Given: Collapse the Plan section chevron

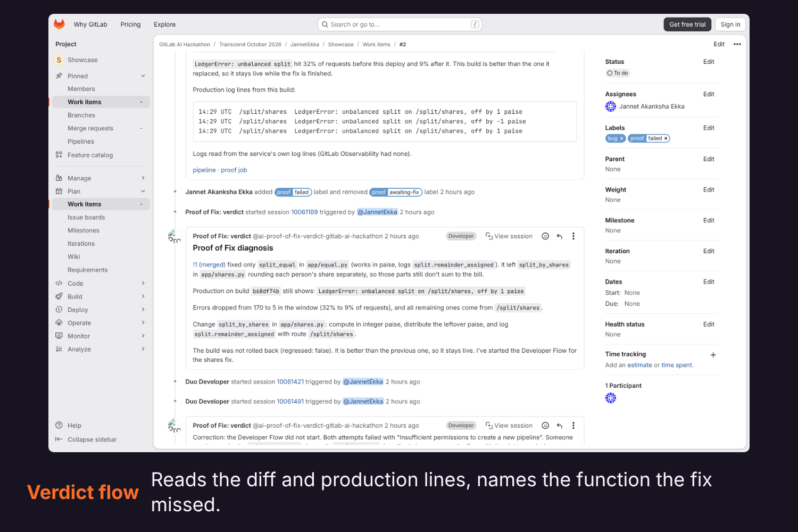Looking at the screenshot, I should (x=143, y=192).
